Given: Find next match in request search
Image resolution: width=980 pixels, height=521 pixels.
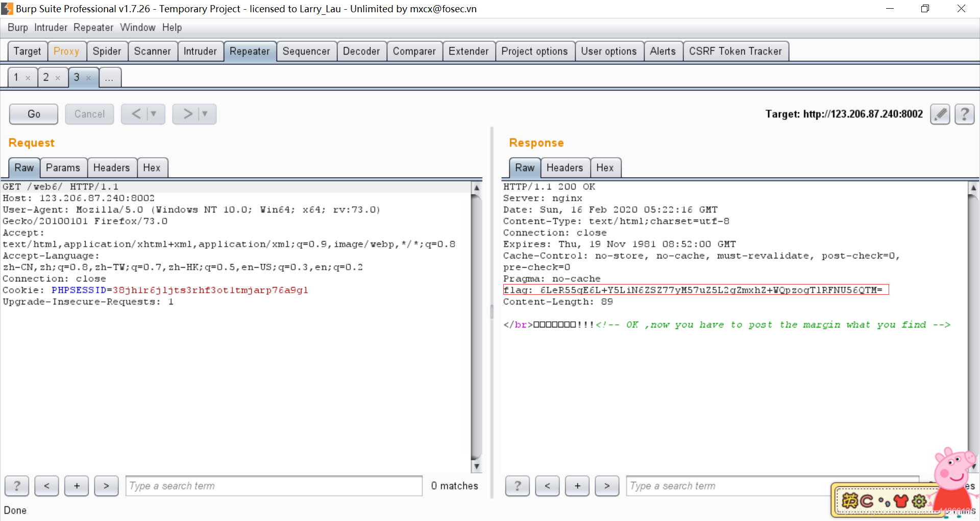Looking at the screenshot, I should [106, 486].
